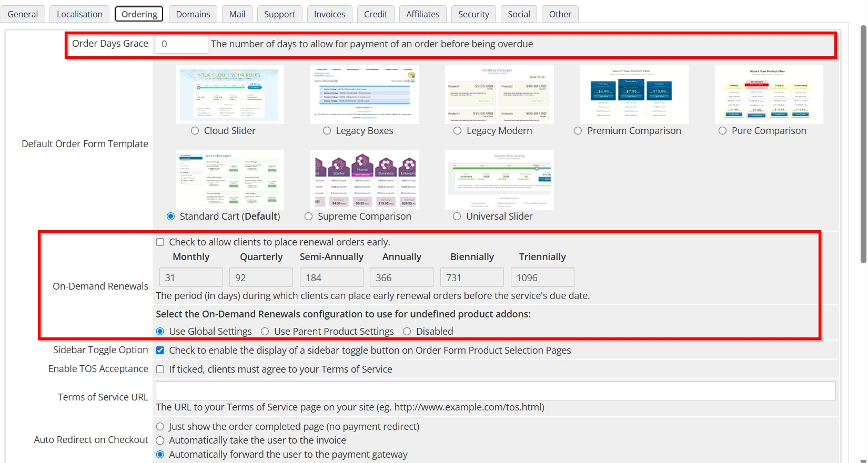This screenshot has width=868, height=463.
Task: Select Automatically forward to payment gateway
Action: [160, 455]
